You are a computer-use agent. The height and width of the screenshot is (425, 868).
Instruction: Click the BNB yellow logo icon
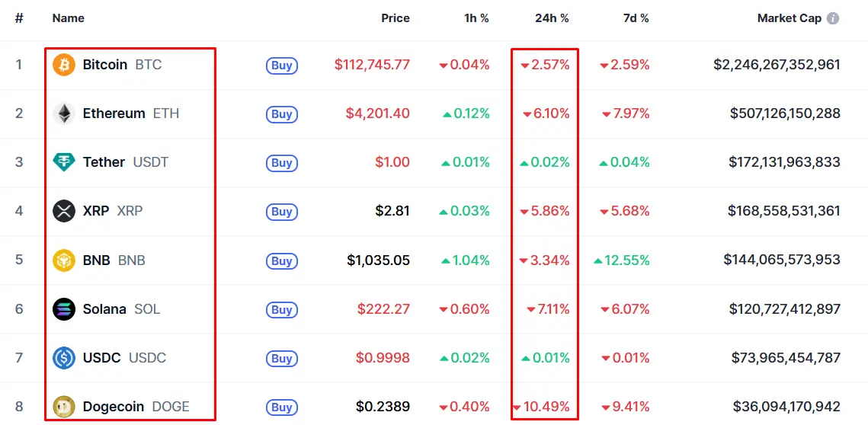coord(64,260)
